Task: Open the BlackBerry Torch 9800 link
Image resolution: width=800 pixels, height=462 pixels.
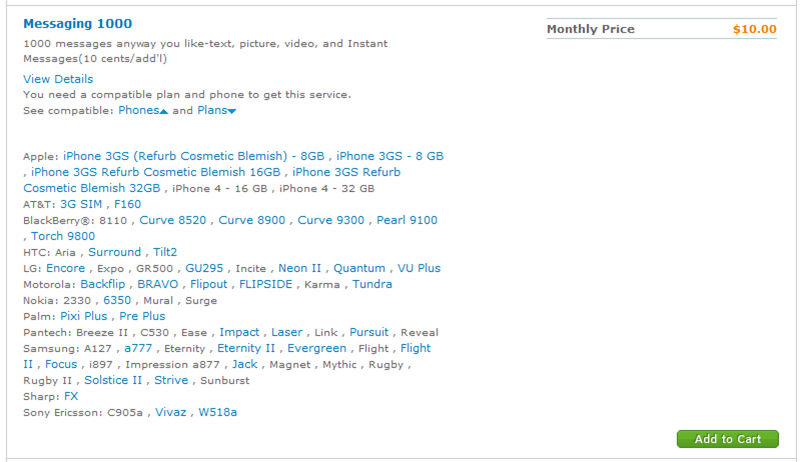Action: pos(63,236)
